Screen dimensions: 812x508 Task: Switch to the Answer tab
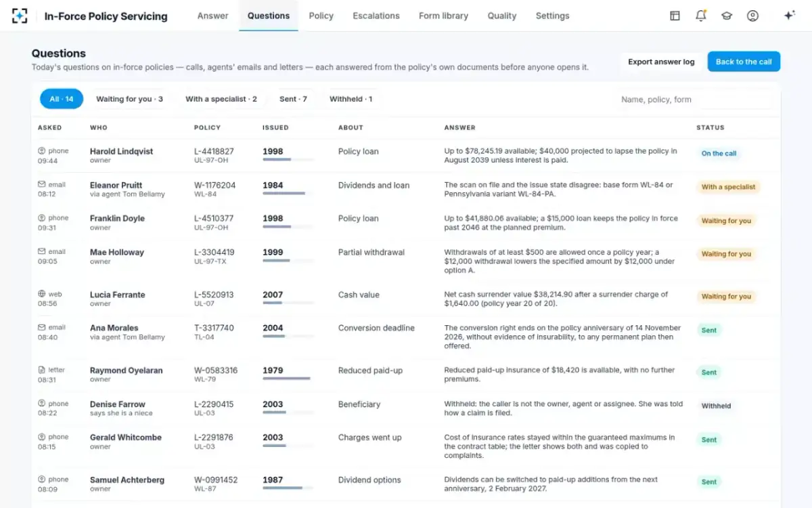(x=212, y=16)
